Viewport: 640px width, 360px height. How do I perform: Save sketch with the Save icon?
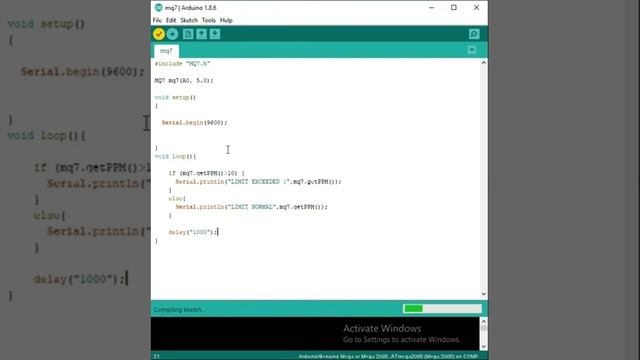[x=215, y=34]
